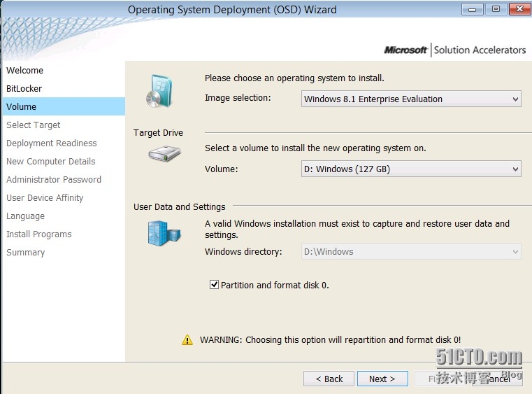Click the Microsoft Solution Accelerators logo

click(455, 50)
